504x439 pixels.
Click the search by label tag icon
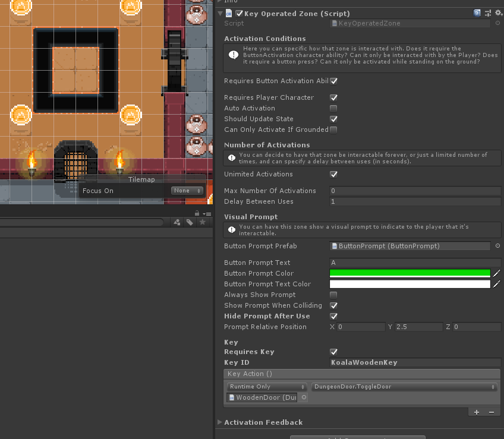click(x=190, y=222)
